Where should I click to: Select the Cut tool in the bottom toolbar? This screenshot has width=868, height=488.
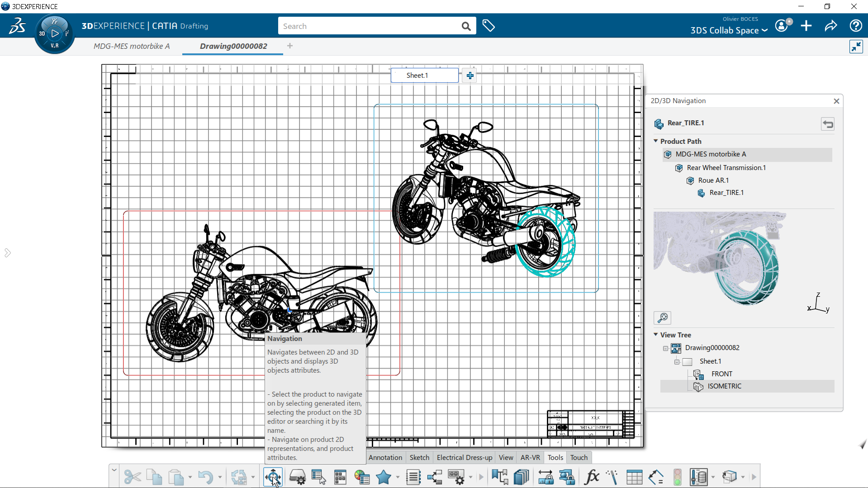(x=132, y=477)
